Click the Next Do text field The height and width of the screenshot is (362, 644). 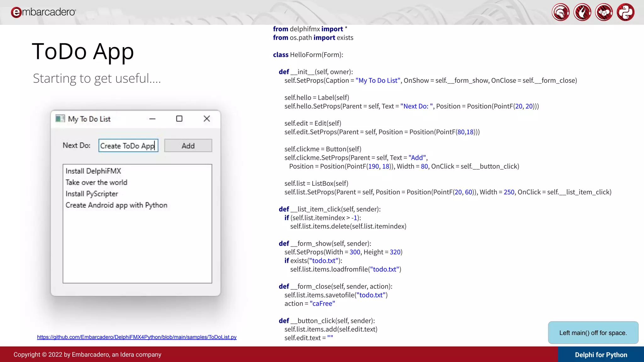128,146
